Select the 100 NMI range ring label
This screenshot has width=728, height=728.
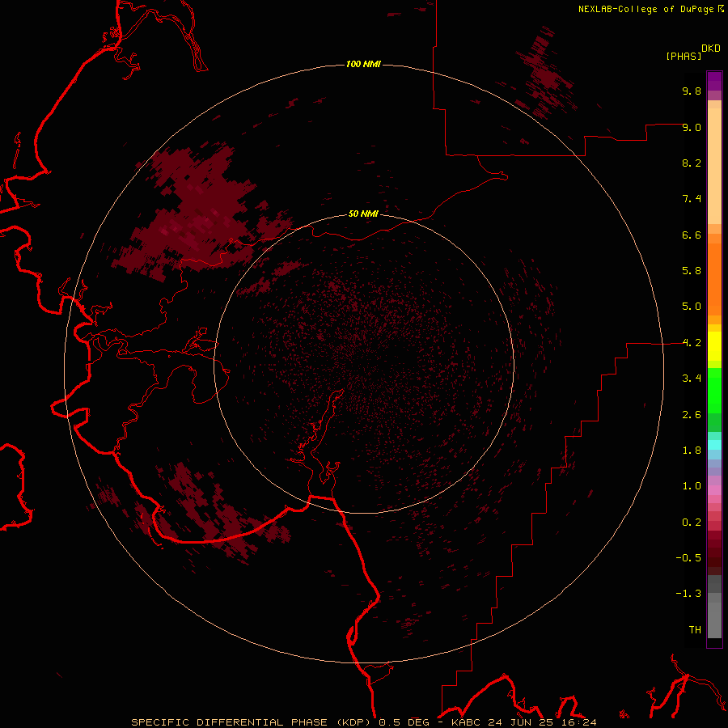click(x=363, y=64)
